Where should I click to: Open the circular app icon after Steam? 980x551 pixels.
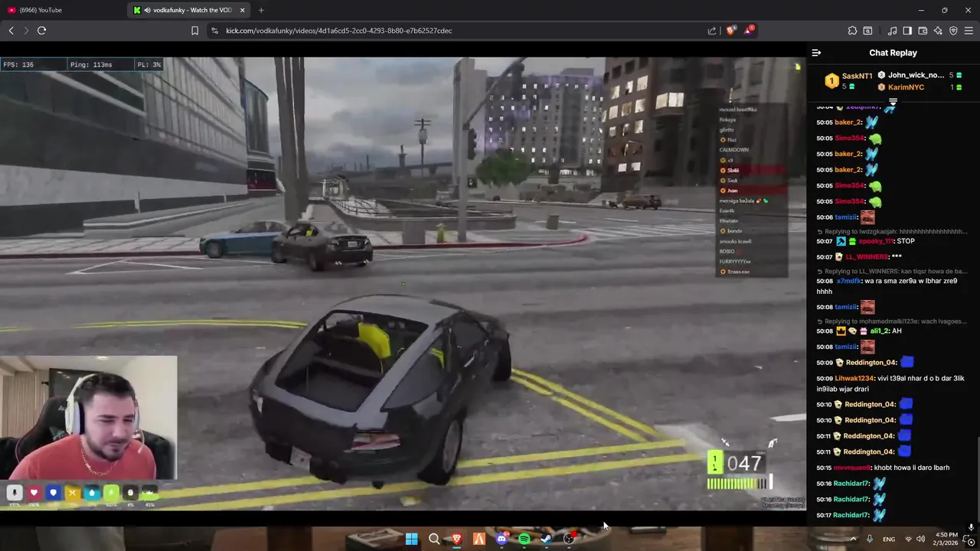click(x=569, y=539)
